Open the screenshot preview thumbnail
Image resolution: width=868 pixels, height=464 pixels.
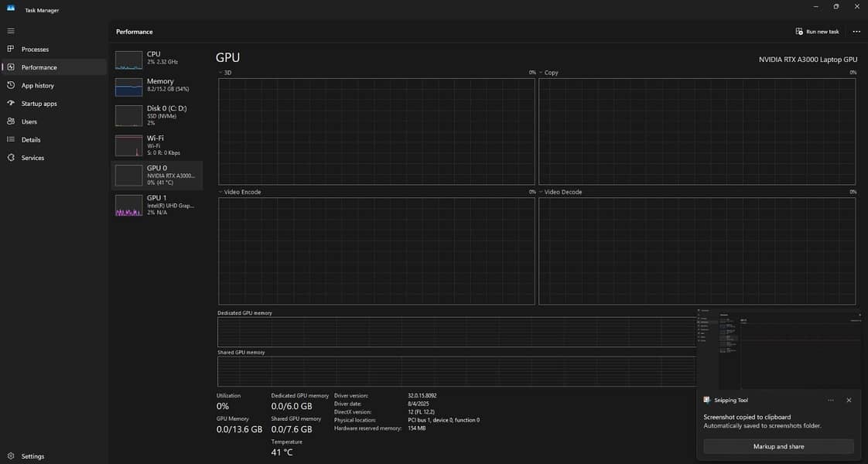(779, 349)
